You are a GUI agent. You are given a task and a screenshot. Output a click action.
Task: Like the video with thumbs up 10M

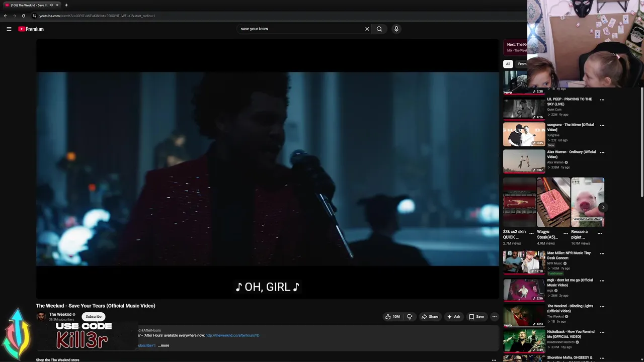(392, 317)
